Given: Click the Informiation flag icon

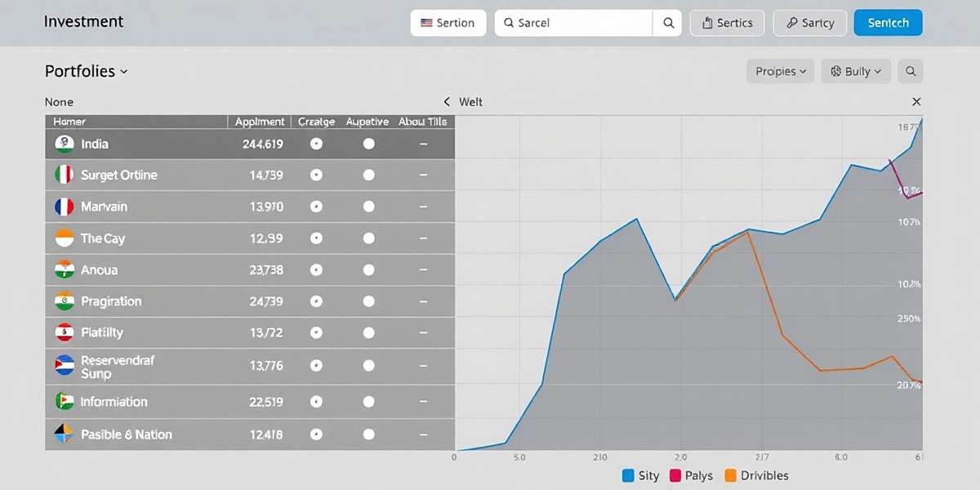Looking at the screenshot, I should click(65, 402).
